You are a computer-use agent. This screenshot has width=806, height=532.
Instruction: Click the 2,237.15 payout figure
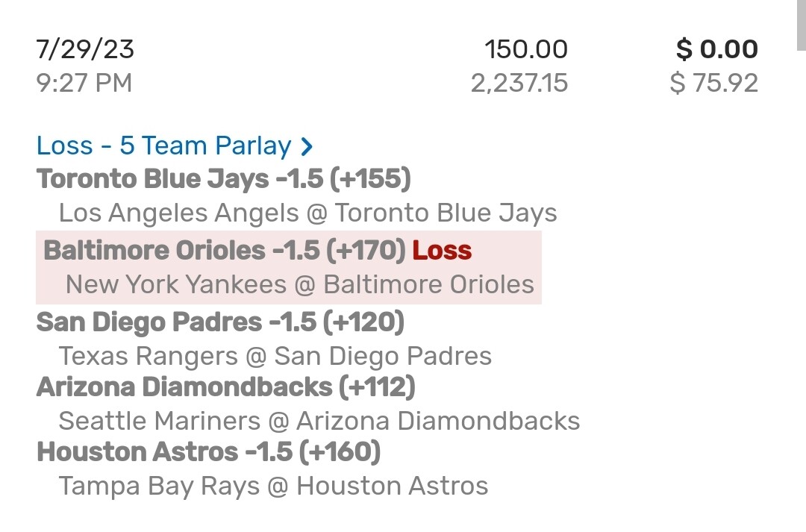pyautogui.click(x=519, y=82)
